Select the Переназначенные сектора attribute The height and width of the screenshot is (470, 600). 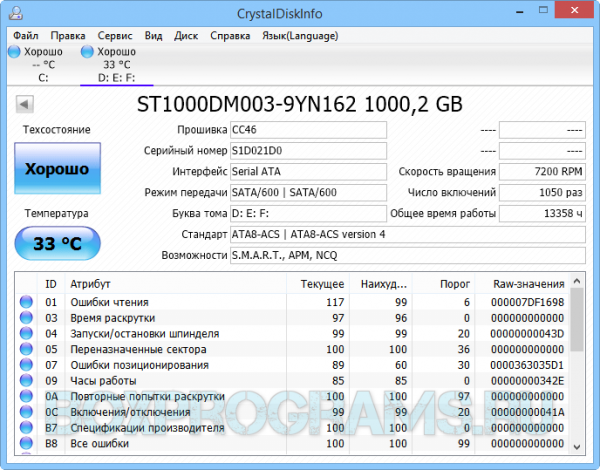point(138,349)
